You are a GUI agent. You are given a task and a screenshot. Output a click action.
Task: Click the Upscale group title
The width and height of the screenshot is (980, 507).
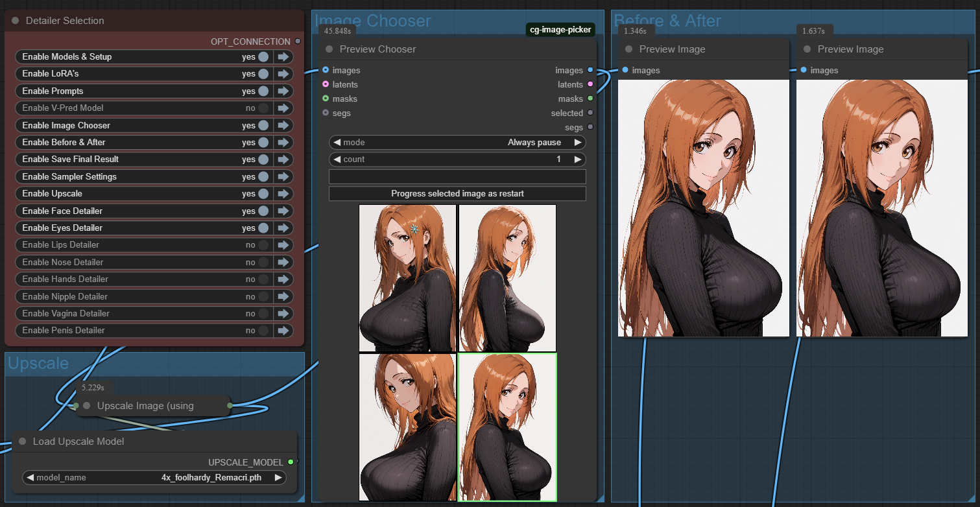coord(38,363)
